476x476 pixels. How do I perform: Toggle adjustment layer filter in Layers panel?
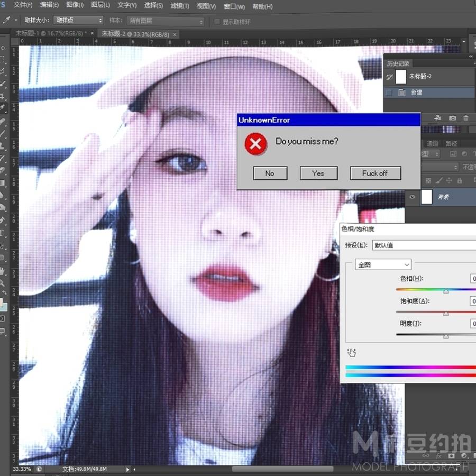coord(464,154)
